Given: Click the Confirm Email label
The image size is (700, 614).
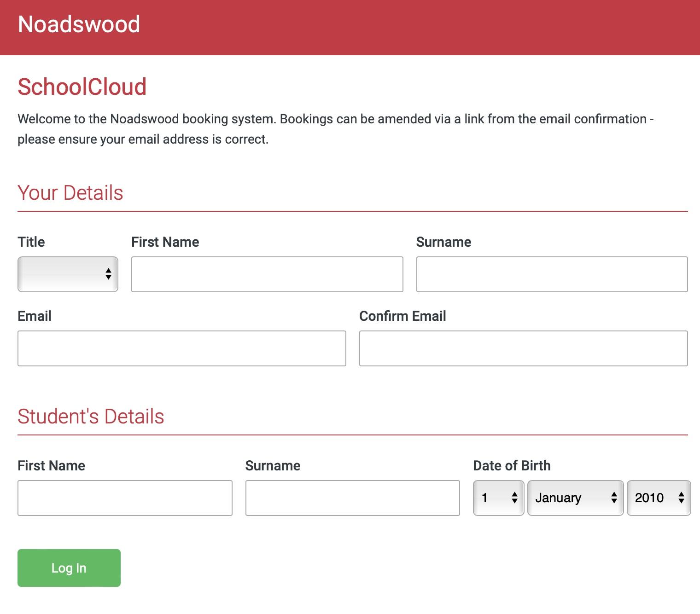Looking at the screenshot, I should (402, 316).
